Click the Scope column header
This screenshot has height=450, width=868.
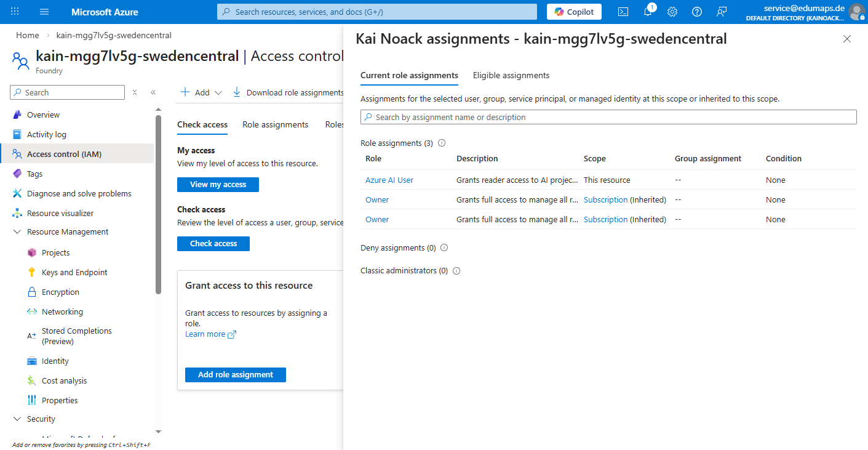(595, 158)
